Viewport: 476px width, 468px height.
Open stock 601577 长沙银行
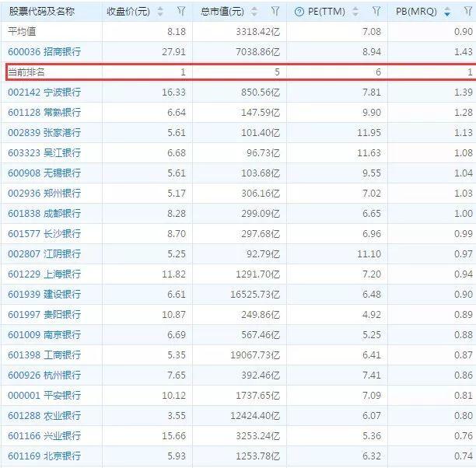click(44, 234)
